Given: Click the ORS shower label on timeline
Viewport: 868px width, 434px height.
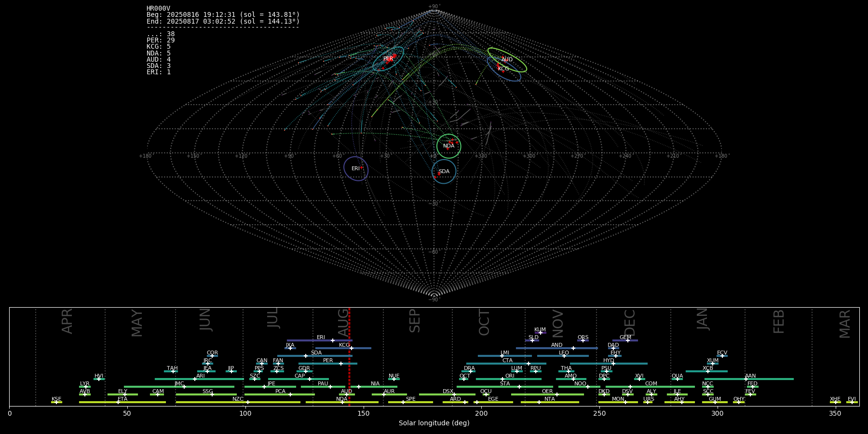Looking at the screenshot, I should [x=583, y=338].
